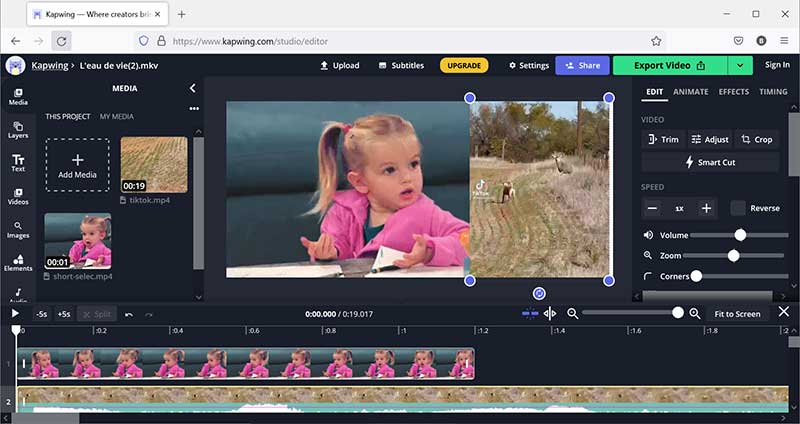Screen dimensions: 800x424
Task: Collapse the Media panel with the chevron
Action: click(x=193, y=88)
